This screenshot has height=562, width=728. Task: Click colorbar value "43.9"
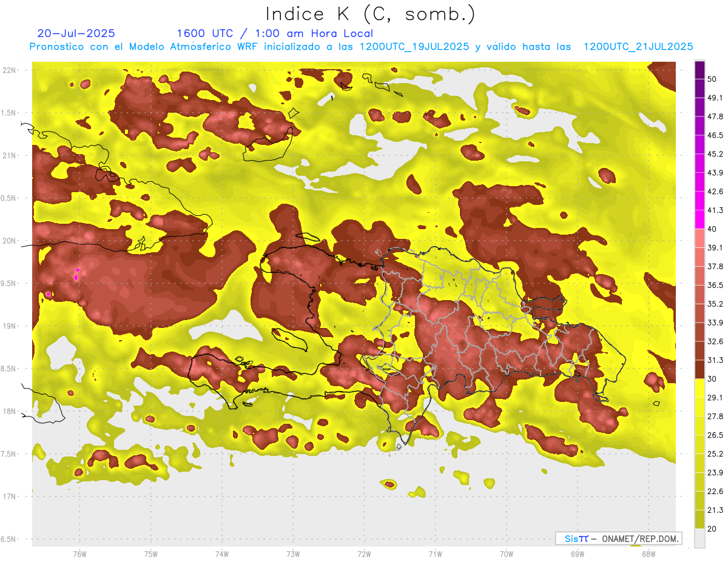(x=715, y=173)
